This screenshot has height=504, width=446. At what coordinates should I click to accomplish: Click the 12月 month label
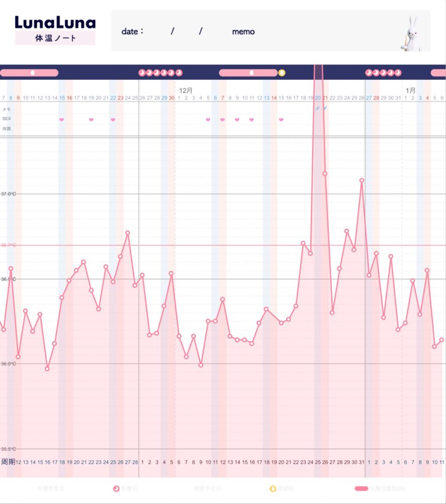[186, 90]
